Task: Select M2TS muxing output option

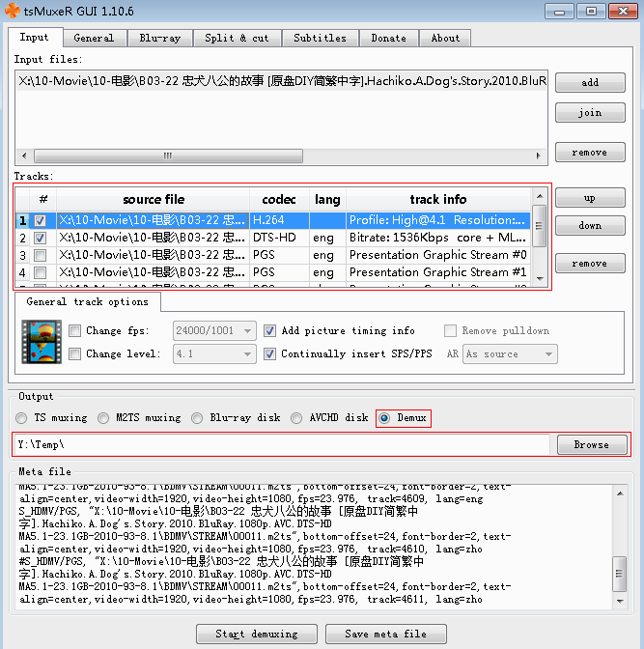Action: (x=103, y=418)
